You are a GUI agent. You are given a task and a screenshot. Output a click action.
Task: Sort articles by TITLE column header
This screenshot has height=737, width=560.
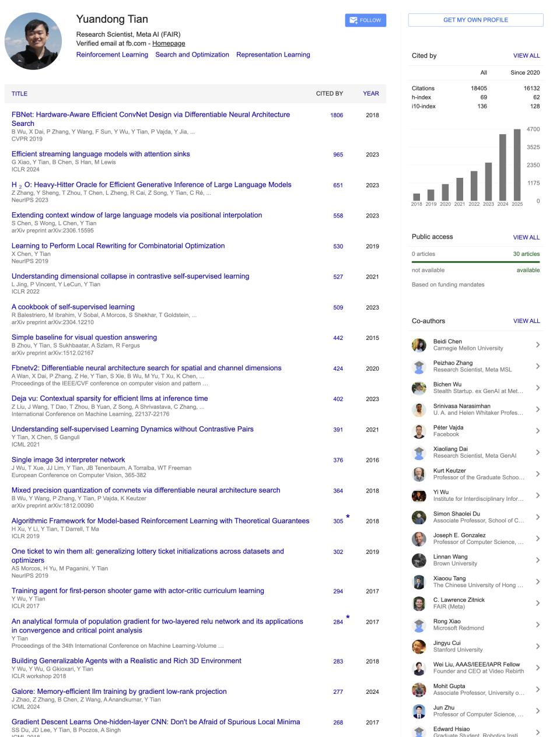click(19, 94)
